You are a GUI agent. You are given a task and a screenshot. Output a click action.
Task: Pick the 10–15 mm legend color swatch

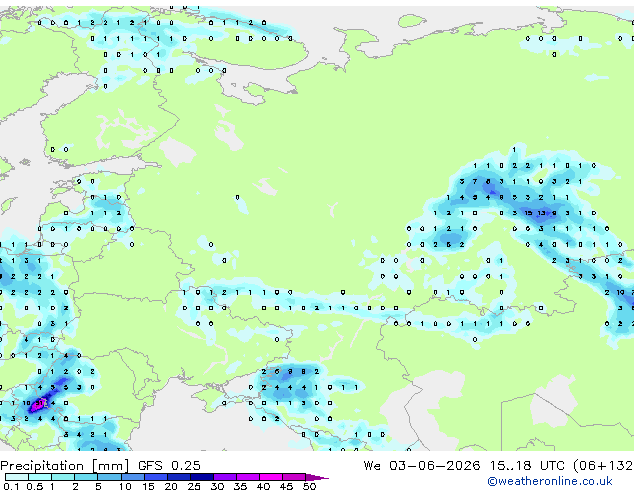pyautogui.click(x=133, y=477)
